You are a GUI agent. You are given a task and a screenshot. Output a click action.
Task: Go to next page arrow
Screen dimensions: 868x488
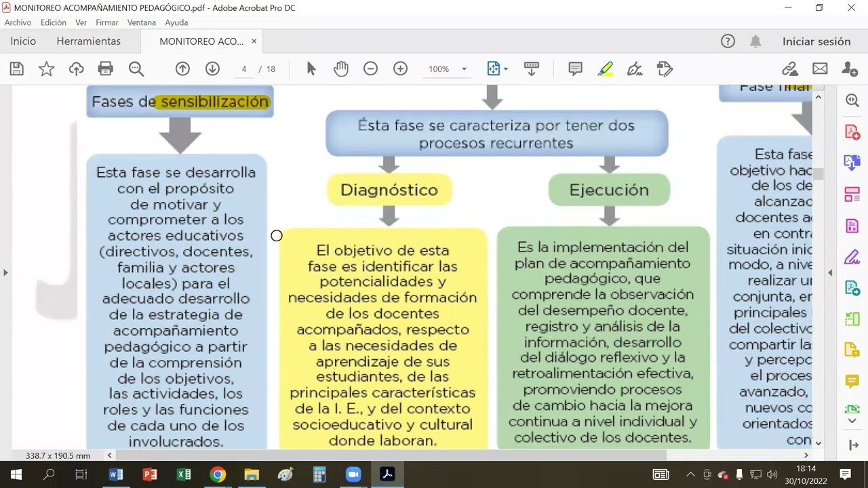click(212, 68)
